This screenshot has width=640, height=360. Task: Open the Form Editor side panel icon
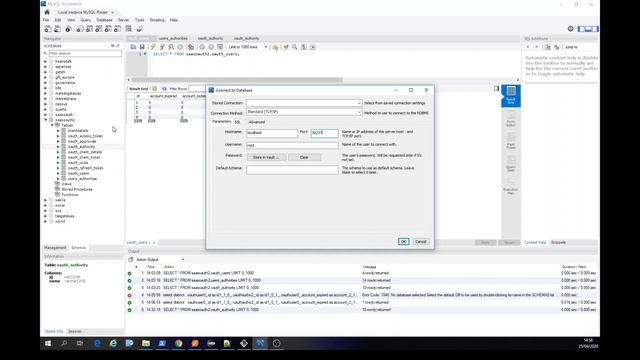coord(511,118)
